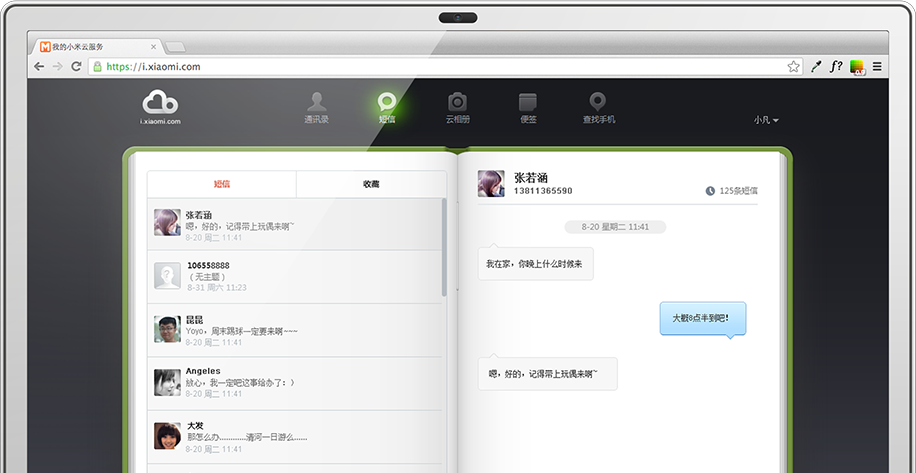Bookmark page with the star icon
The image size is (916, 473).
(793, 67)
